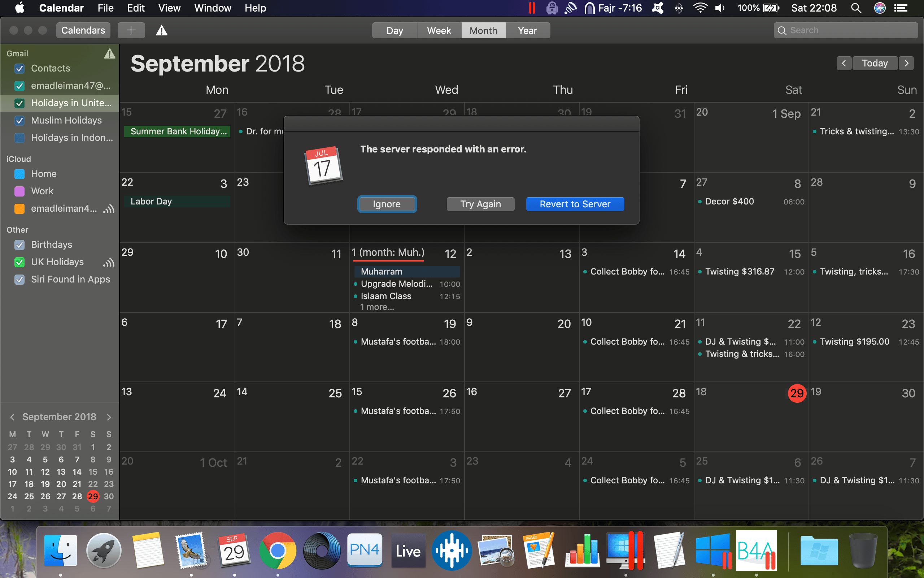This screenshot has height=578, width=924.
Task: Open PN4 app in the dock
Action: point(365,551)
